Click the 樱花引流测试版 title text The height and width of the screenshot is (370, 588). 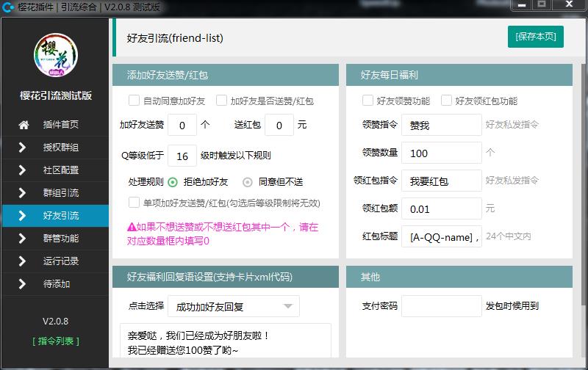[56, 96]
